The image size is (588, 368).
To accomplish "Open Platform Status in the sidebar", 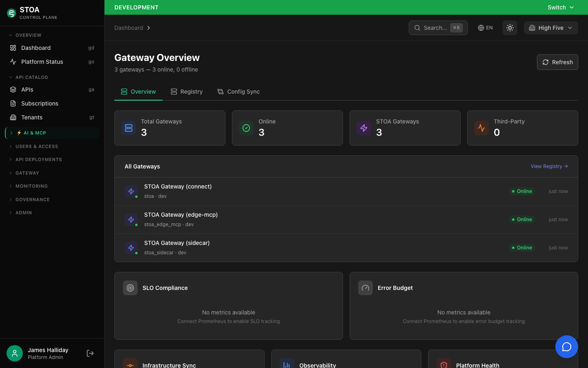I will pyautogui.click(x=52, y=62).
